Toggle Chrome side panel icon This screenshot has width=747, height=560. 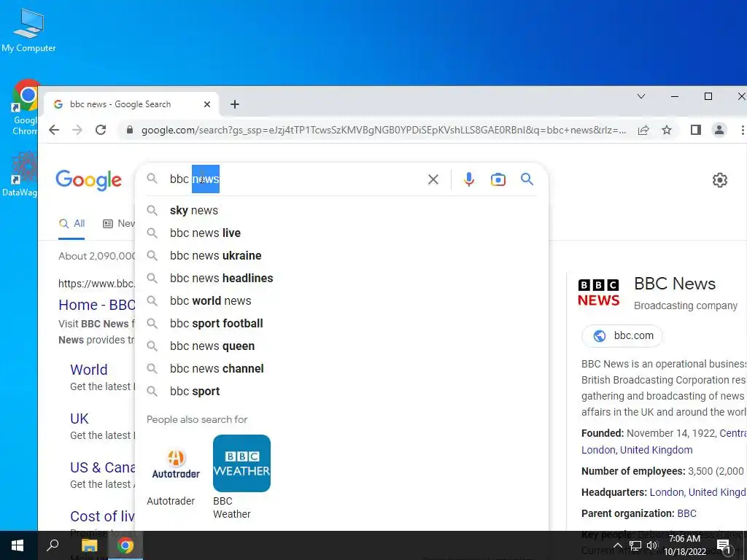695,130
